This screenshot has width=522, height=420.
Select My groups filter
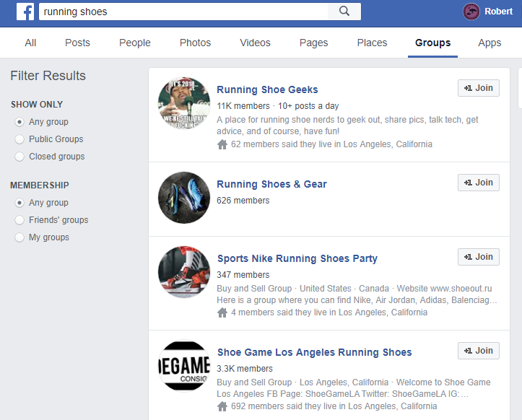coord(19,237)
